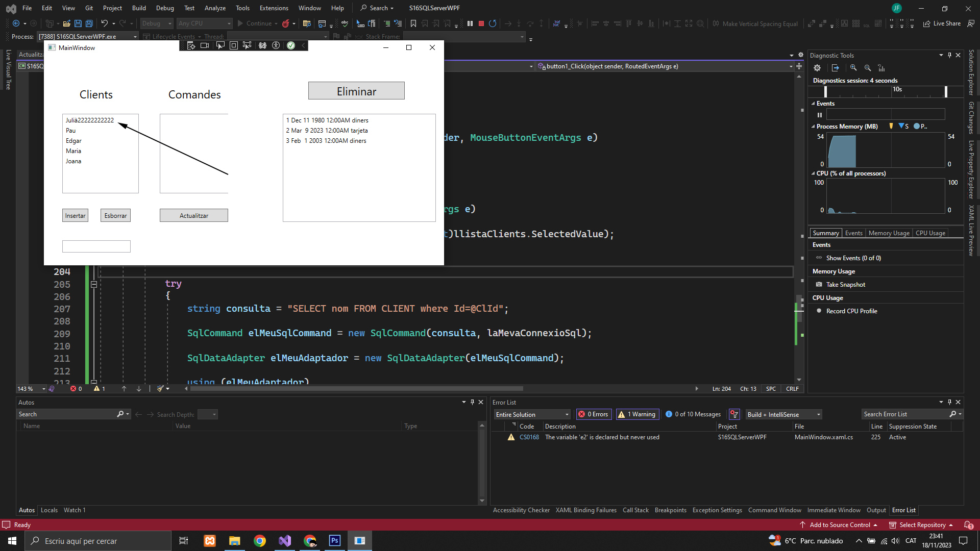Click the Actualitzar button
Screen dimensions: 980x551
pyautogui.click(x=193, y=216)
